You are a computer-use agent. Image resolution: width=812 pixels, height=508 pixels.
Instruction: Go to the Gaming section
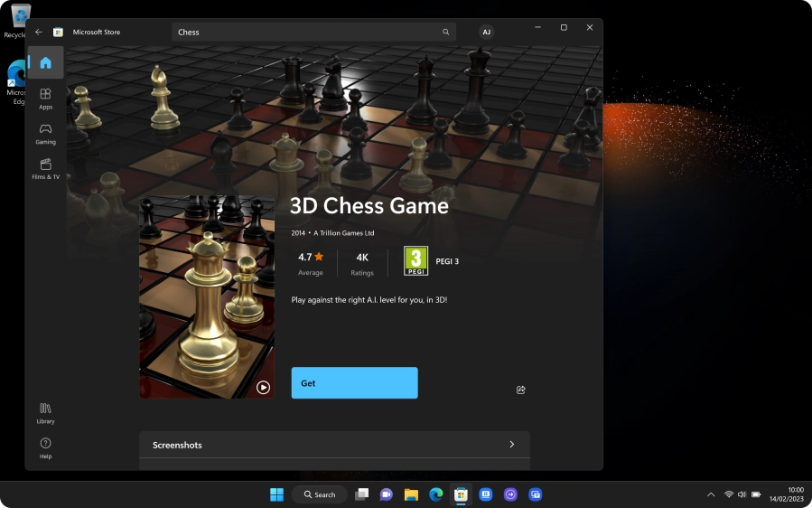(x=45, y=134)
